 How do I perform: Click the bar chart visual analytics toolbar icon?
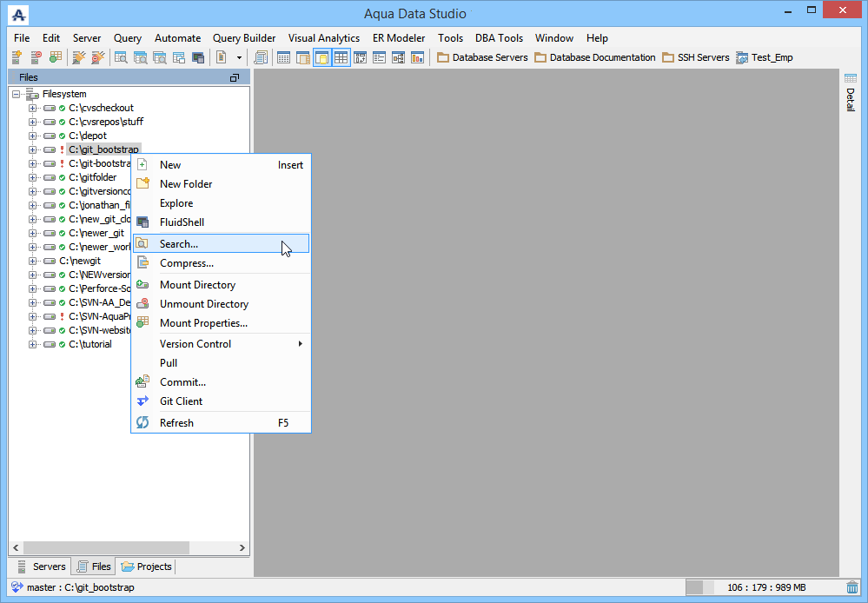(417, 57)
